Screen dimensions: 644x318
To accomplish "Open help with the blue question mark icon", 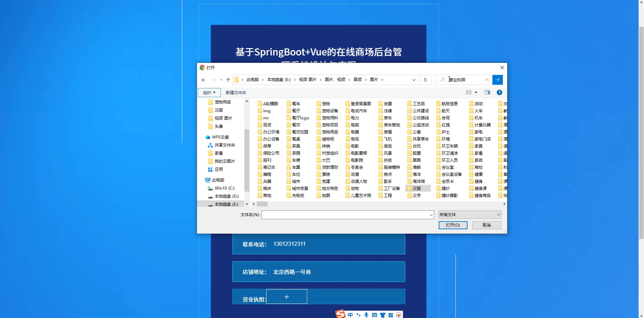I will tap(499, 92).
